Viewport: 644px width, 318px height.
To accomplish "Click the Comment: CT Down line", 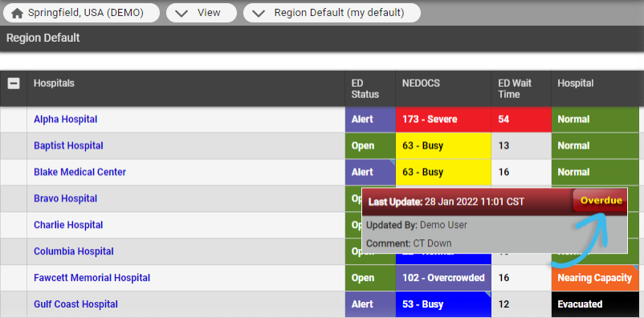I will (x=409, y=243).
